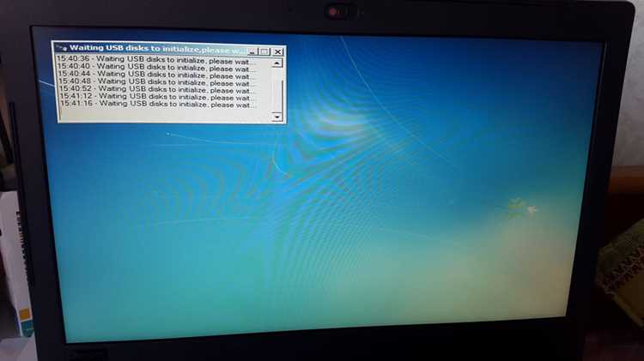Click the scrollbar down arrow
This screenshot has height=361, width=644.
[277, 117]
